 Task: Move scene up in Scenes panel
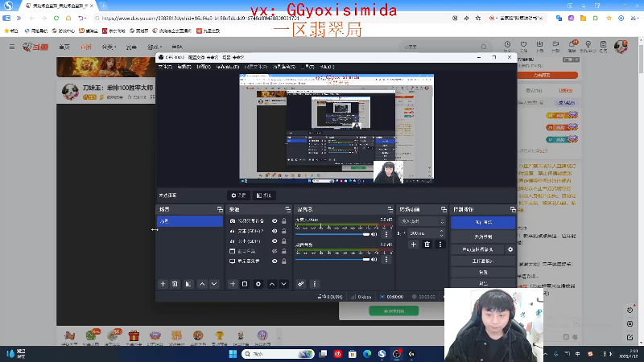[x=202, y=284]
